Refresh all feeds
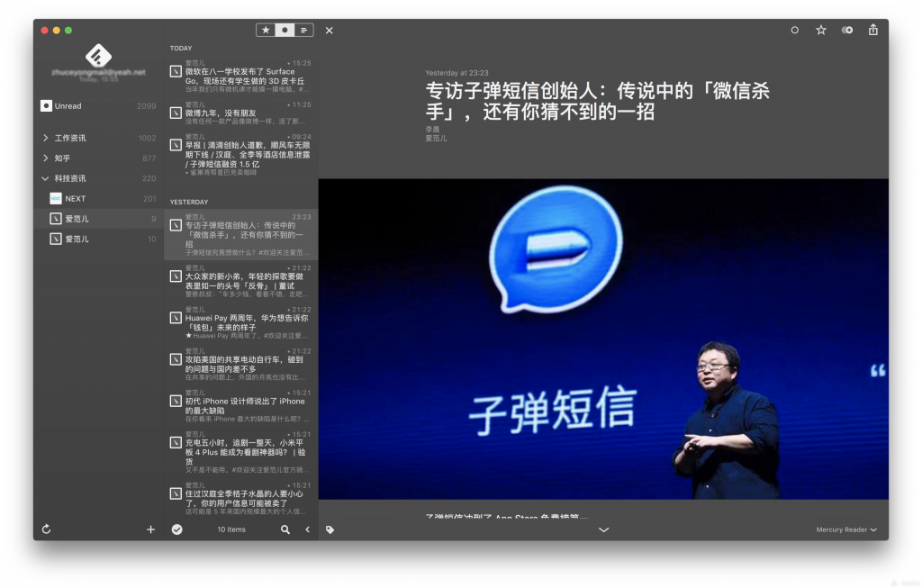 pos(46,529)
